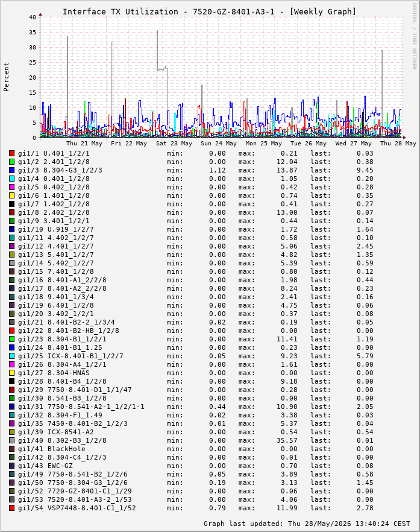Click the min value 1.12 for gi1/3
This screenshot has height=532, width=420.
click(x=218, y=170)
